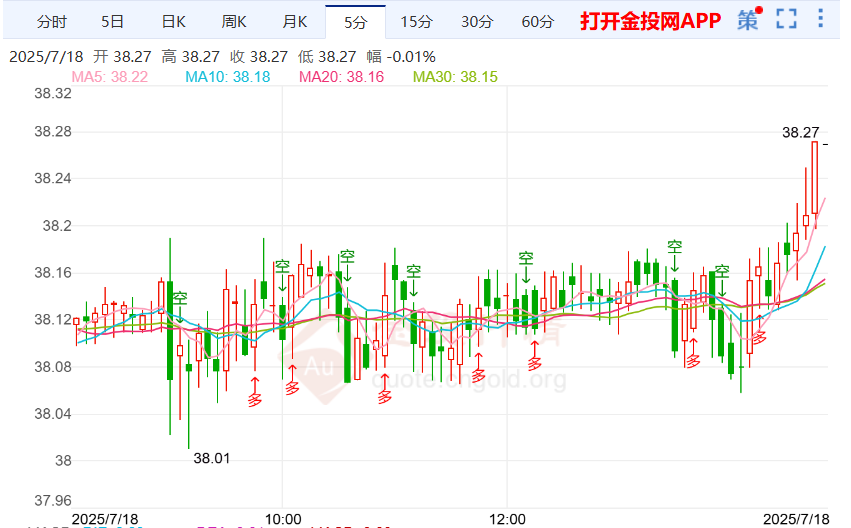
Task: Click the 38.24 price axis label
Action: click(53, 179)
